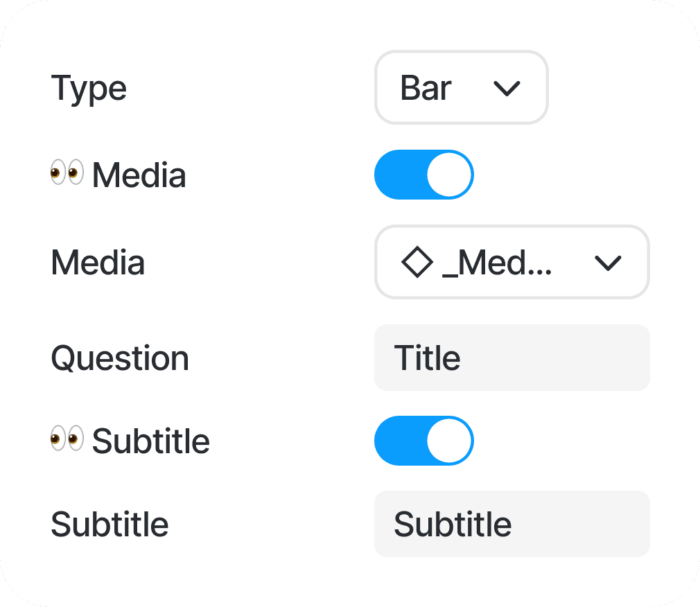Focus the Question field containing Title
700x607 pixels.
[511, 358]
